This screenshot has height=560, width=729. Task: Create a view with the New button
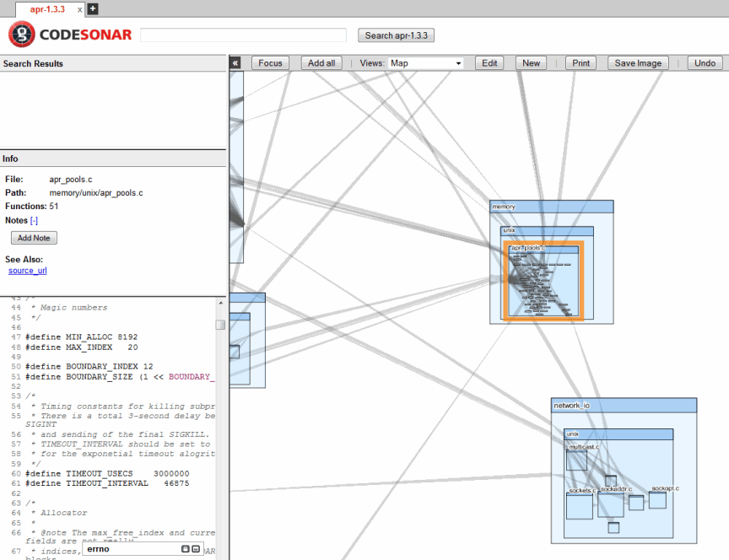[531, 62]
